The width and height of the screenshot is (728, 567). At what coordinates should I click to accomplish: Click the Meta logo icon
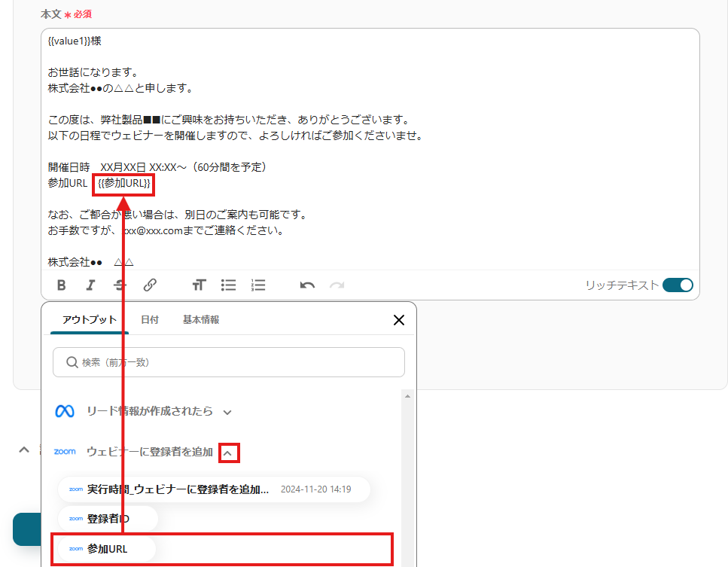(65, 411)
